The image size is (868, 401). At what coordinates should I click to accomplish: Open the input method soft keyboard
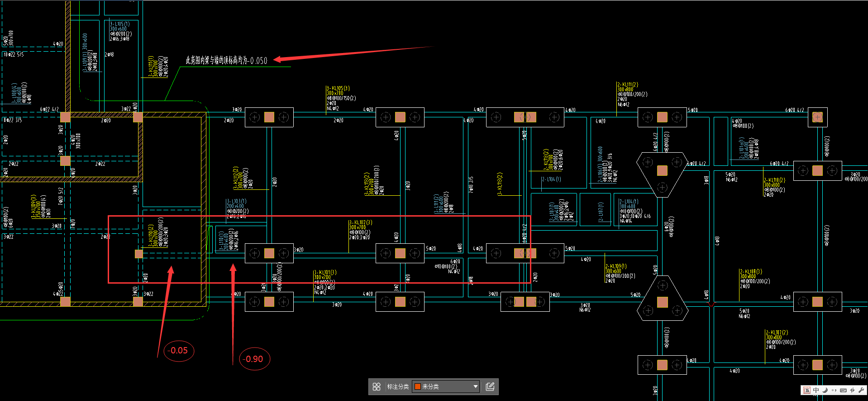pyautogui.click(x=843, y=390)
